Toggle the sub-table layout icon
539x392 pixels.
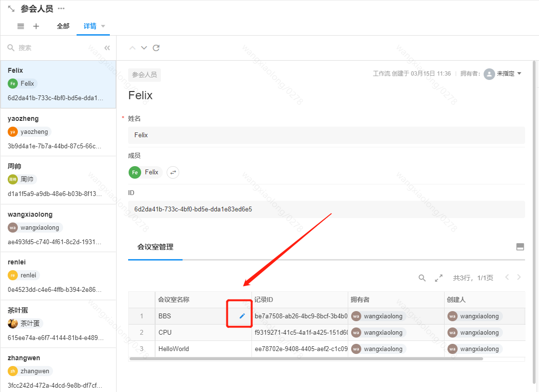click(520, 247)
